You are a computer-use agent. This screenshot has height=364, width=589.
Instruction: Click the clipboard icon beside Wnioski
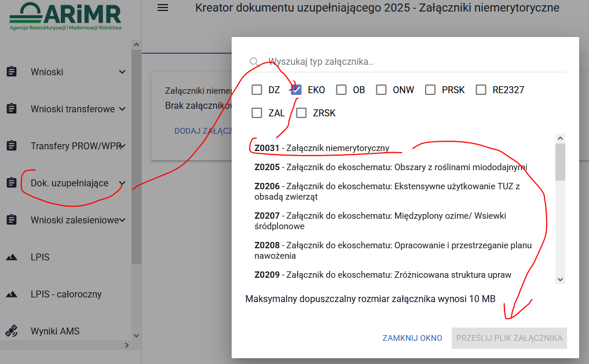click(11, 72)
